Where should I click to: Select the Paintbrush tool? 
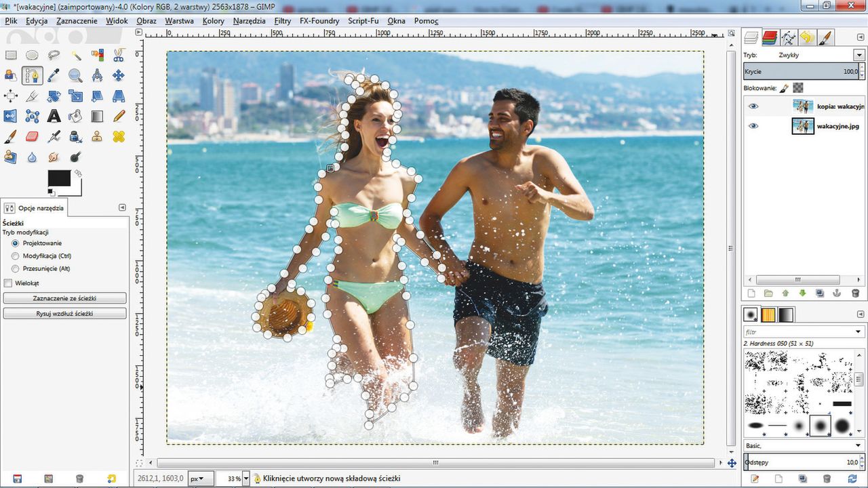[x=11, y=136]
